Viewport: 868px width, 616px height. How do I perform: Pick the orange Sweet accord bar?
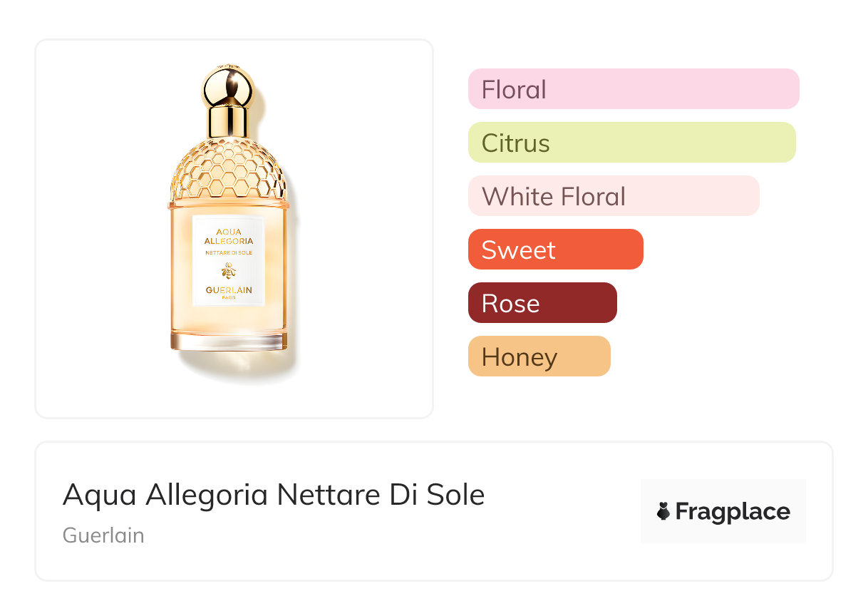[555, 250]
